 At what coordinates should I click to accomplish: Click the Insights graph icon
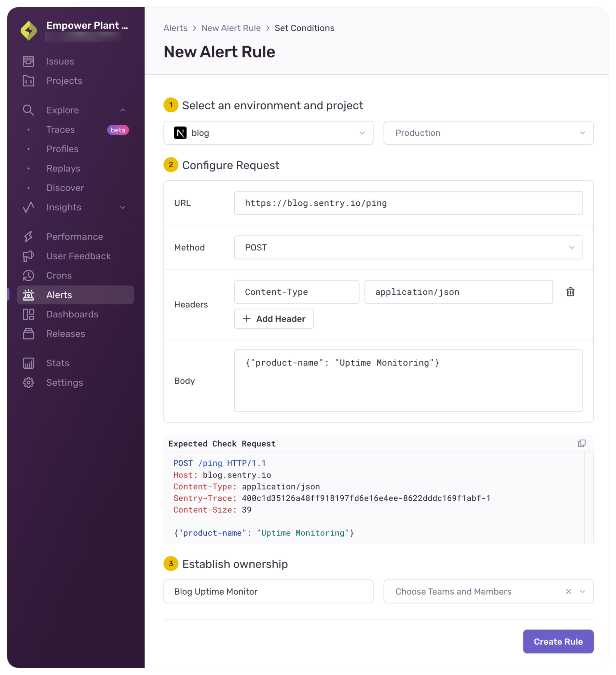(28, 207)
